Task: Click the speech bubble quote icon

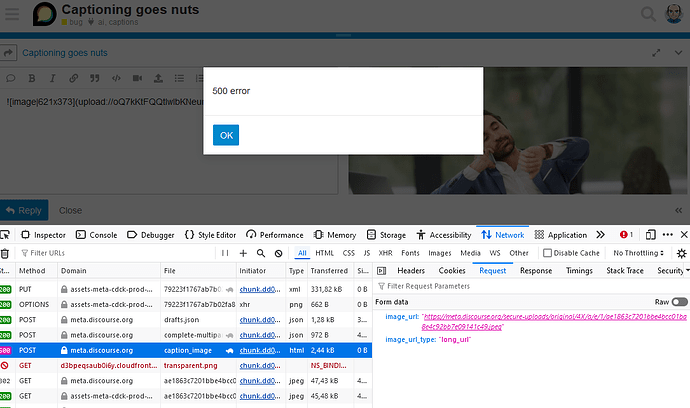Action: [x=11, y=78]
